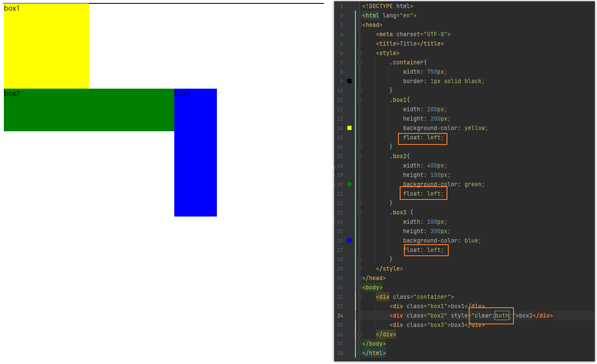Click fold end marker at </html>
The height and width of the screenshot is (364, 597).
360,353
